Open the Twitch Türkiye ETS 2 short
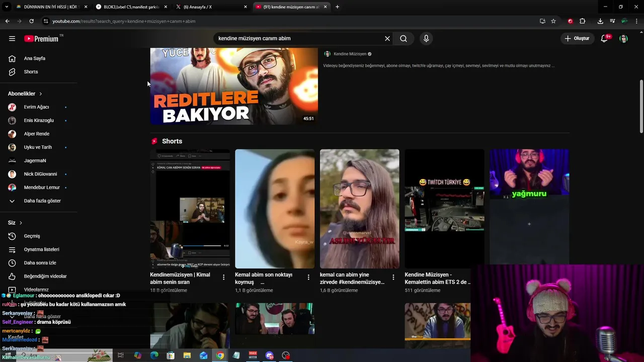 click(444, 209)
